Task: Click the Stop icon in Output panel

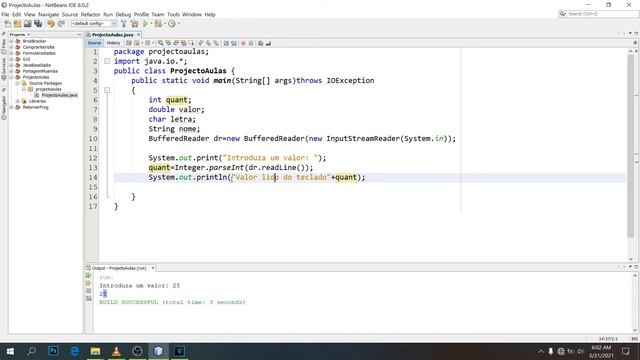Action: (x=89, y=291)
